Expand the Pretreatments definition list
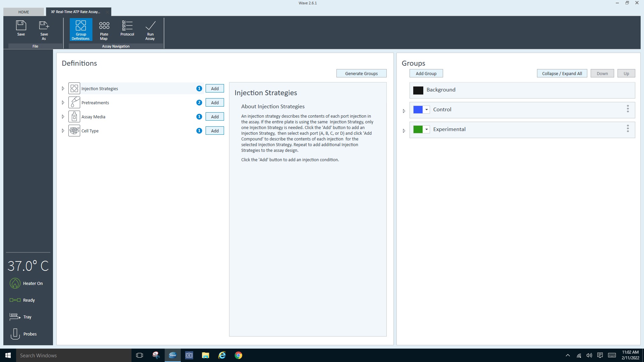Screen dimensions: 644x362 click(63, 103)
